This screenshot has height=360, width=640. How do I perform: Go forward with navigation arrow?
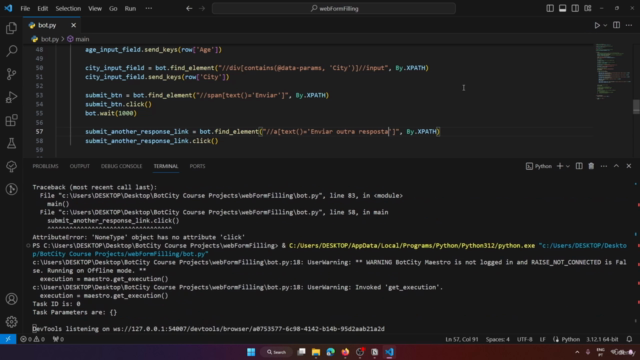202,8
